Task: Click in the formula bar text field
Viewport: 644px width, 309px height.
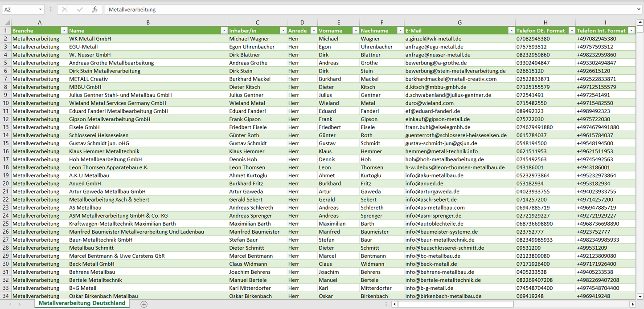Action: 357,9
